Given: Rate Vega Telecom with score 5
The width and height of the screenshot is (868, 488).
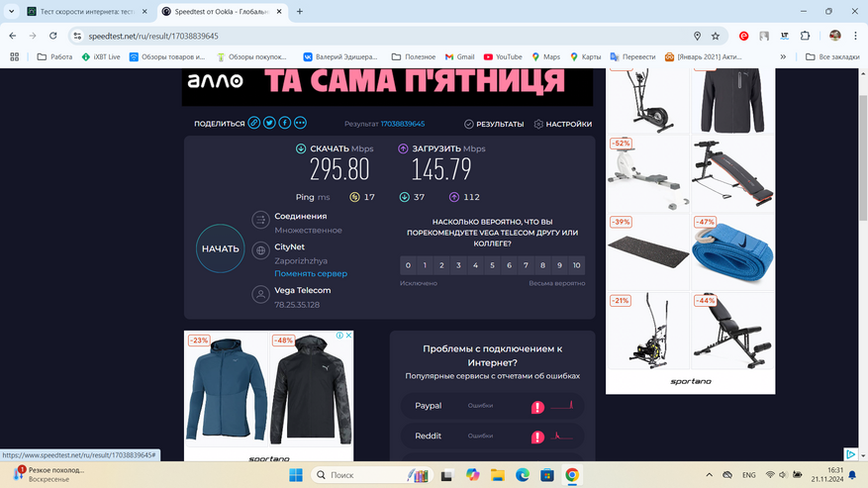Looking at the screenshot, I should pyautogui.click(x=492, y=265).
